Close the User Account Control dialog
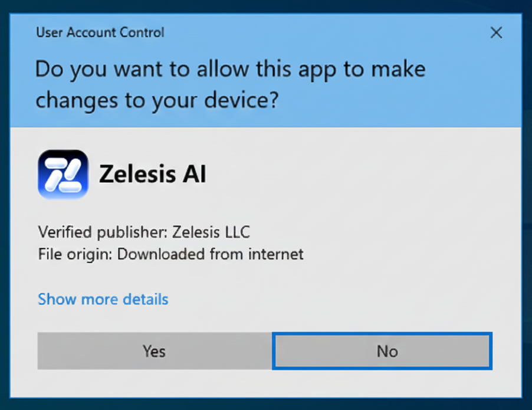The image size is (532, 410). coord(496,32)
